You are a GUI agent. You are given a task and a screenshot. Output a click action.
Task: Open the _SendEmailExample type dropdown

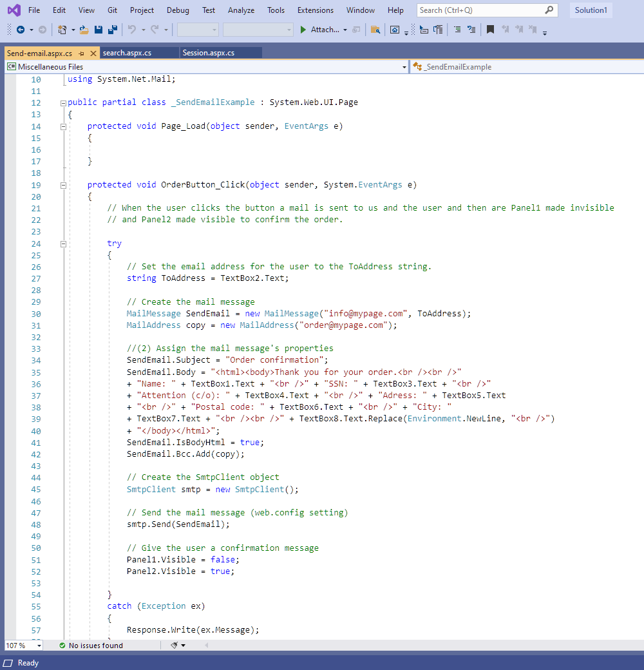click(528, 66)
